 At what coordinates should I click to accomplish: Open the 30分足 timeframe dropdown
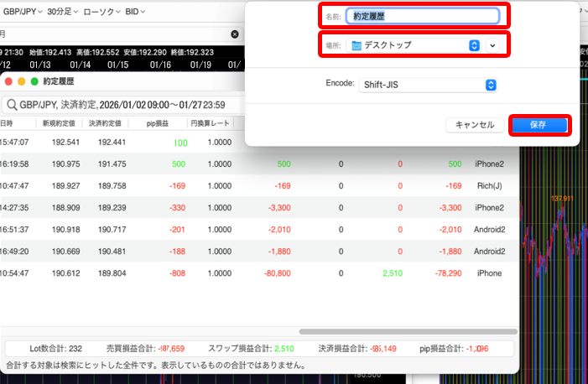click(x=64, y=12)
